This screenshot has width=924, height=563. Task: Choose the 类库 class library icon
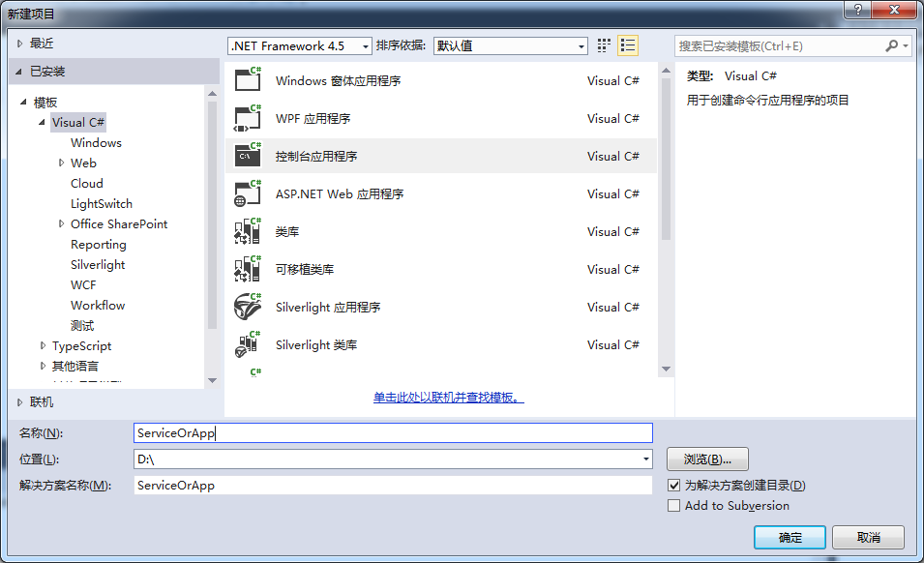coord(248,231)
